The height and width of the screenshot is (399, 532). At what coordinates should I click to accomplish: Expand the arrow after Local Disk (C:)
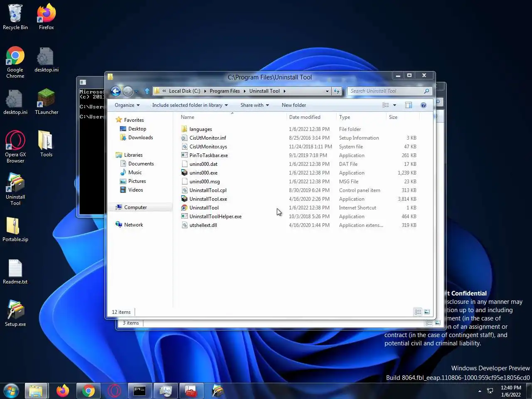tap(205, 91)
